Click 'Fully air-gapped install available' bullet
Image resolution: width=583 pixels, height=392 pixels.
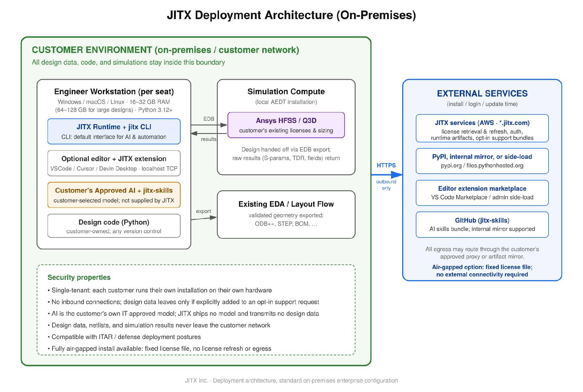pos(159,349)
